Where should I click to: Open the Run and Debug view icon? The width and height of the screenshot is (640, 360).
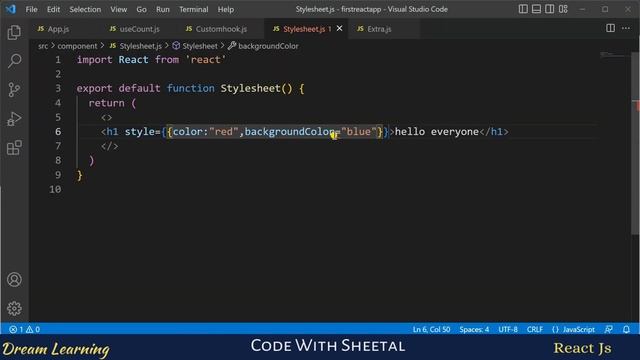point(14,119)
